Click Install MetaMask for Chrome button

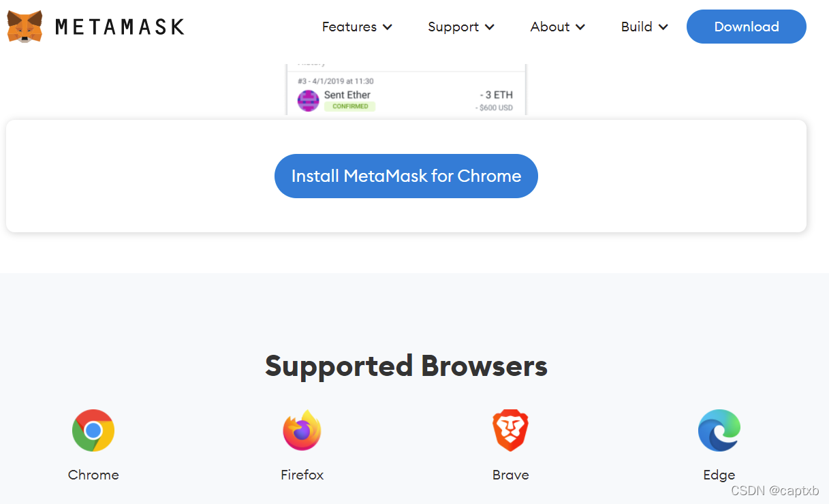click(x=406, y=176)
